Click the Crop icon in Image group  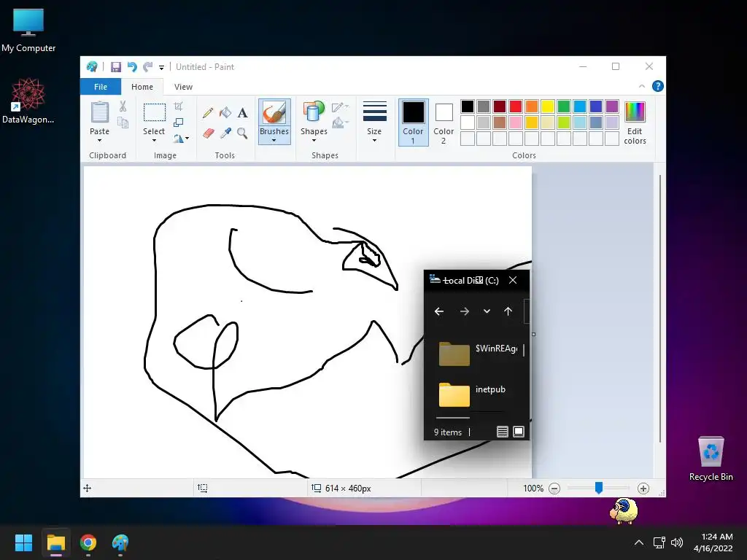[x=178, y=106]
